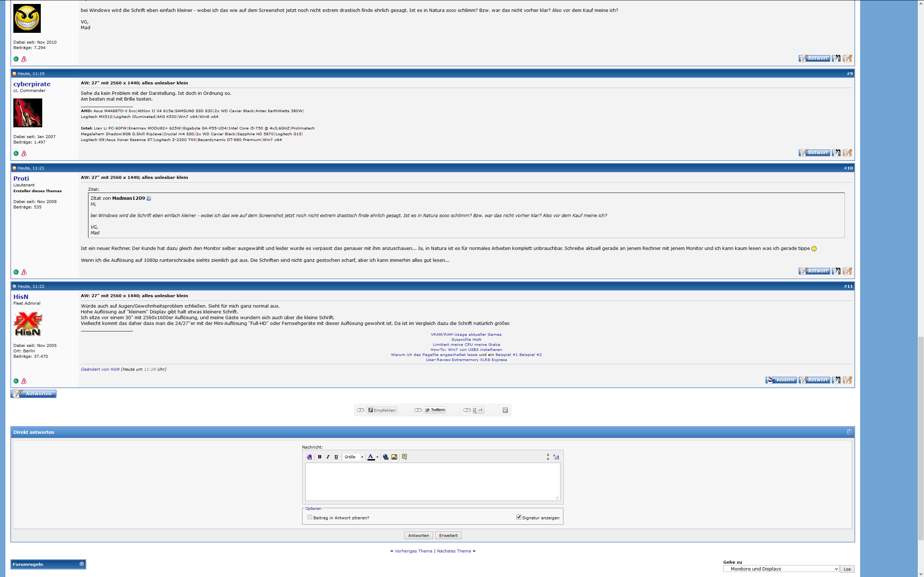This screenshot has width=924, height=577.
Task: Toggle the Facebook Empfehlen switch
Action: click(361, 410)
